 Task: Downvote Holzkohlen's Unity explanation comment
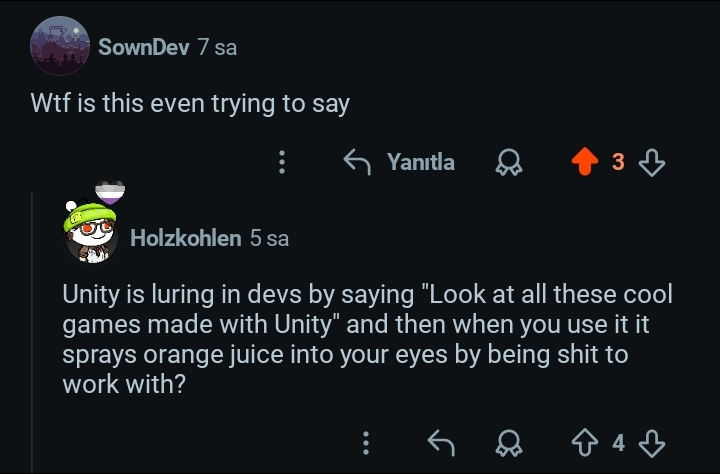point(652,442)
